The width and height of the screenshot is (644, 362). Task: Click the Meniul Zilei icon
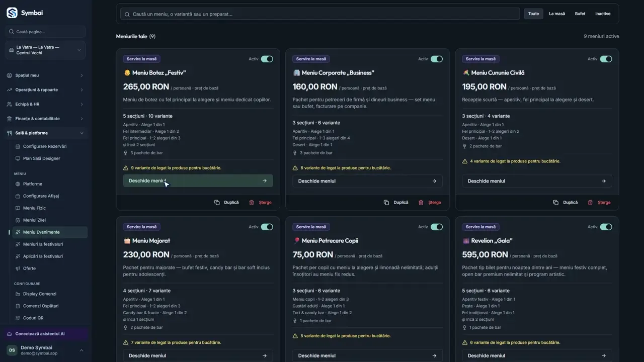[18, 220]
